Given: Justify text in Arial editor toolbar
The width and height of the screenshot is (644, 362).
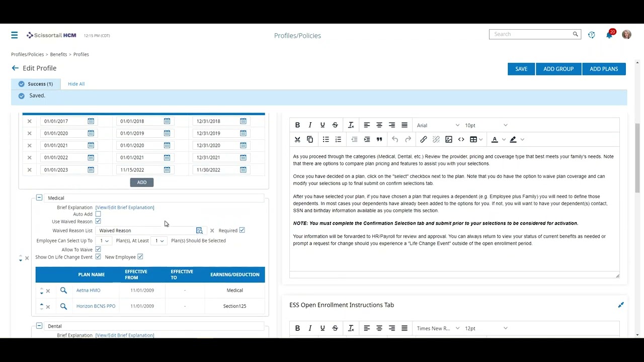Looking at the screenshot, I should point(405,125).
